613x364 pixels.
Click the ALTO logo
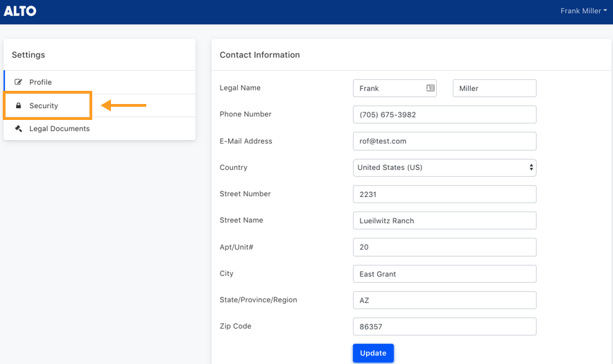(20, 11)
